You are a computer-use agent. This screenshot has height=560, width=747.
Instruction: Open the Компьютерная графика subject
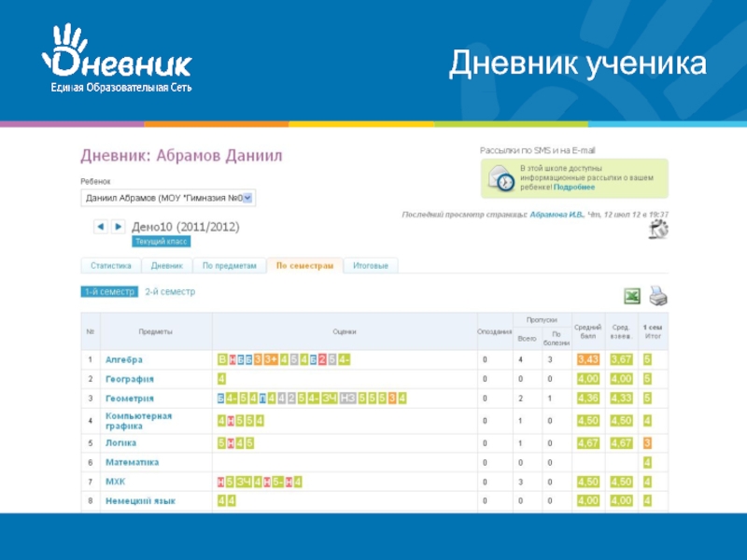click(138, 421)
